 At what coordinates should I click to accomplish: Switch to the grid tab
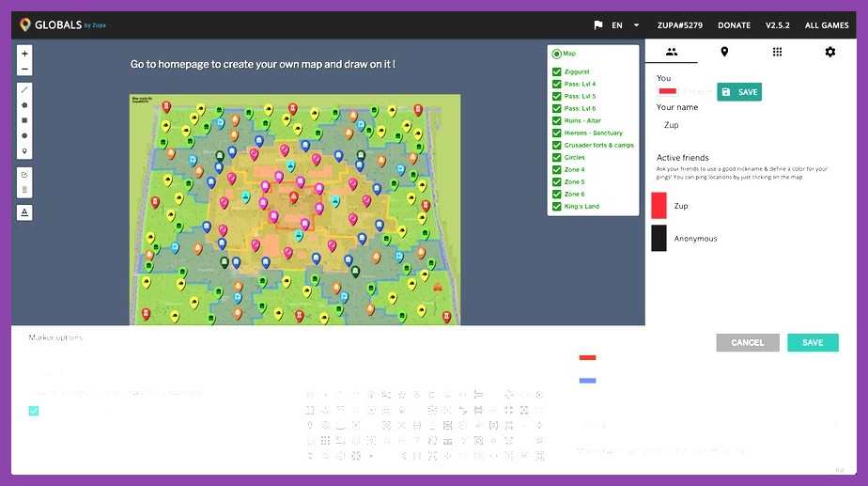(777, 52)
